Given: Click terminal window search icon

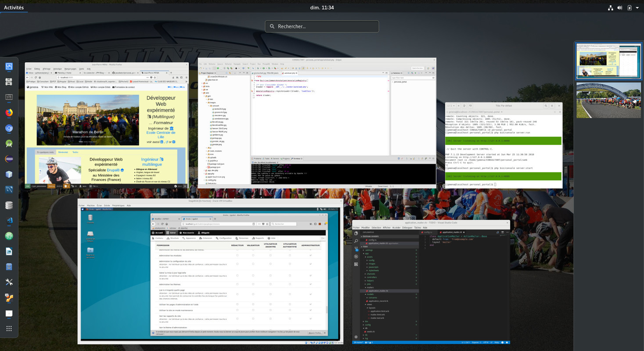Looking at the screenshot, I should point(546,105).
